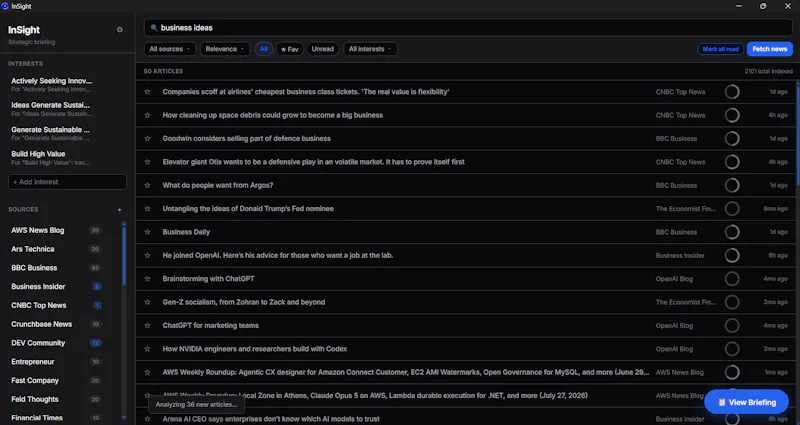Open the 'ChatGPT for marketing teams' article title
The width and height of the screenshot is (800, 425).
[x=211, y=326]
